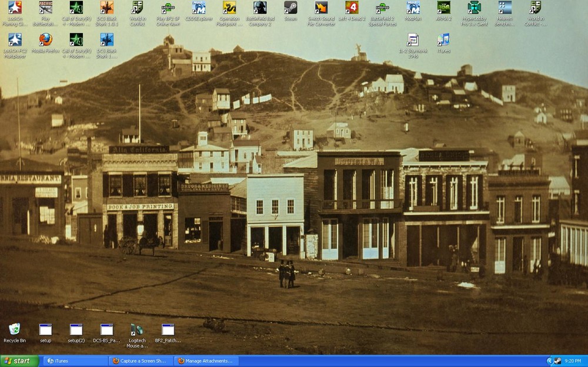588x367 pixels.
Task: Open the Windows Start menu
Action: point(19,361)
